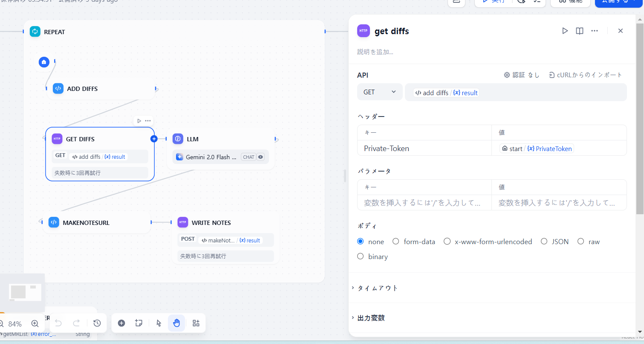Select the form-data body option
The image size is (644, 344).
(x=396, y=241)
